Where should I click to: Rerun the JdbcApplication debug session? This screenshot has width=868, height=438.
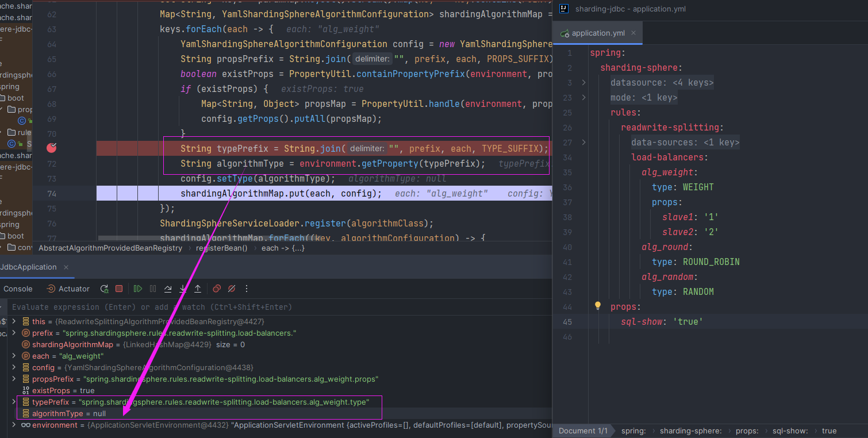(104, 289)
